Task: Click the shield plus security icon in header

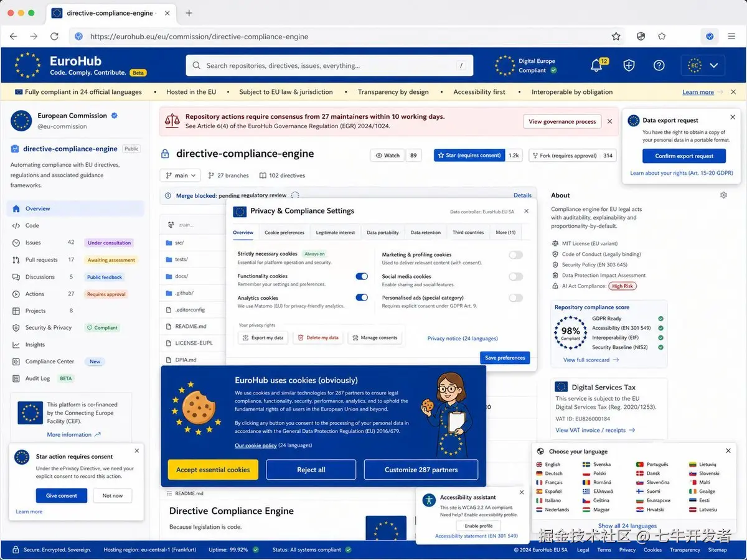Action: (x=629, y=65)
